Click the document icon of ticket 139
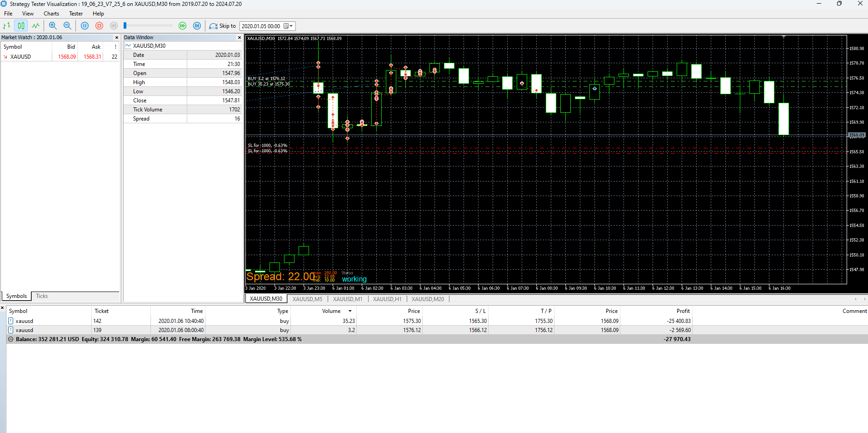The width and height of the screenshot is (868, 433). [x=11, y=330]
